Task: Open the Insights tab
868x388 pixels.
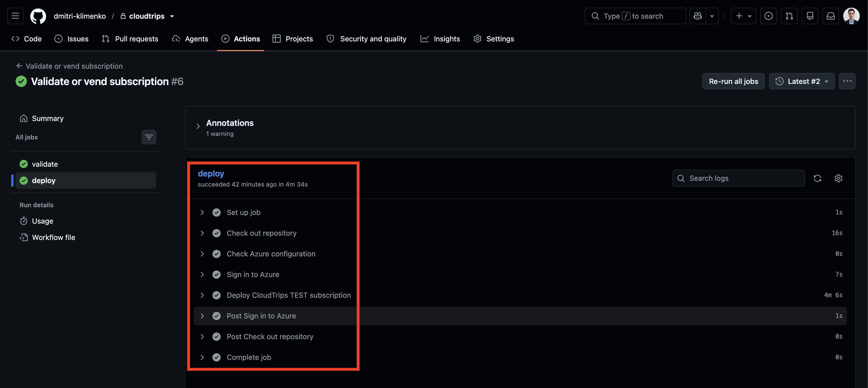Action: (440, 39)
